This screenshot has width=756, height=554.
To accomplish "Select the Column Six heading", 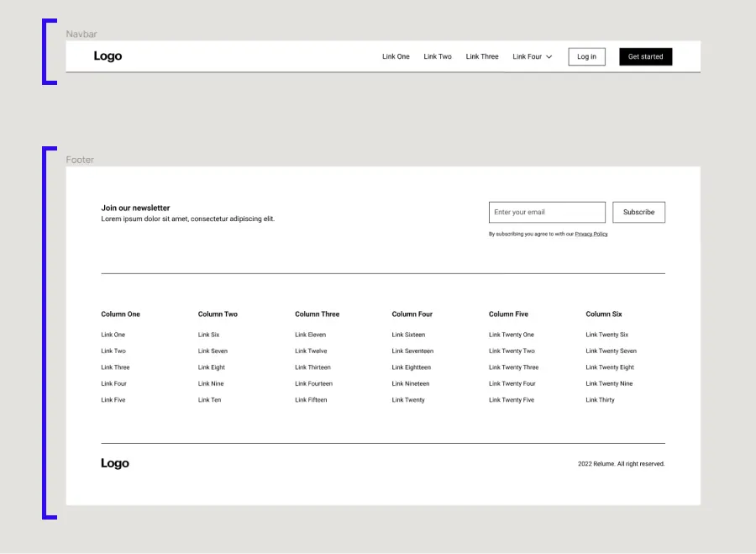I will click(604, 314).
